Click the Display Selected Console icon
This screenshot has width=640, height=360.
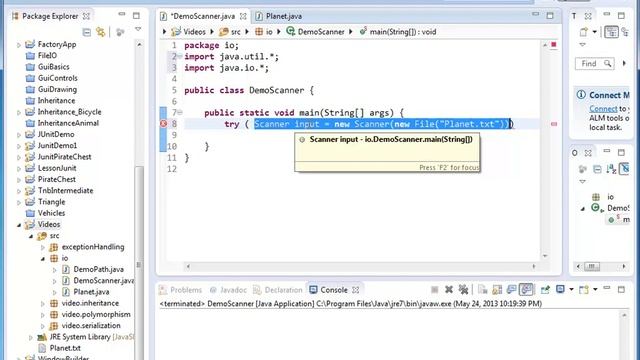(560, 289)
